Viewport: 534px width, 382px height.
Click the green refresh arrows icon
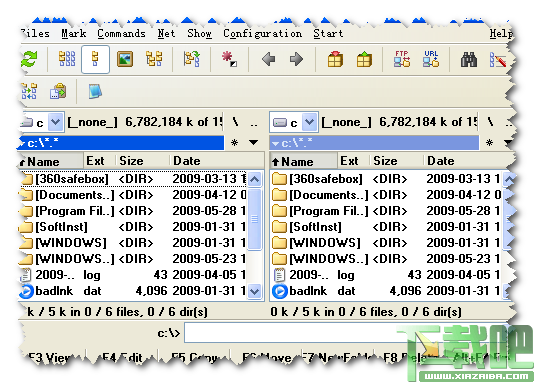[29, 60]
